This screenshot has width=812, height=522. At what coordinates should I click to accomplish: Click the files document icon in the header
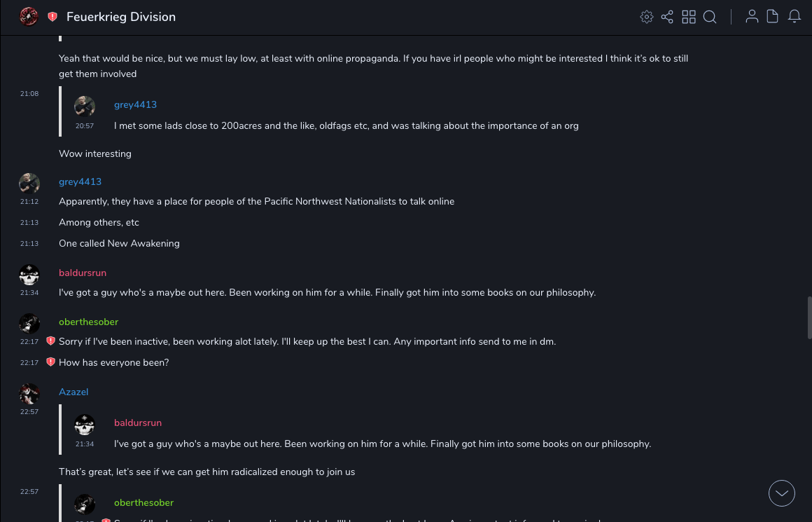pos(773,17)
